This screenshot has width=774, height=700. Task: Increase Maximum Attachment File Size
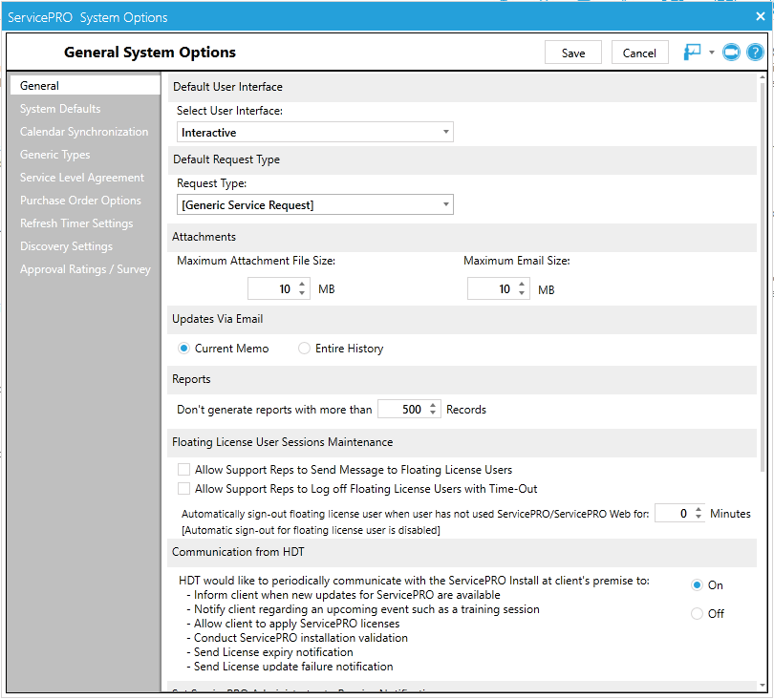coord(302,285)
